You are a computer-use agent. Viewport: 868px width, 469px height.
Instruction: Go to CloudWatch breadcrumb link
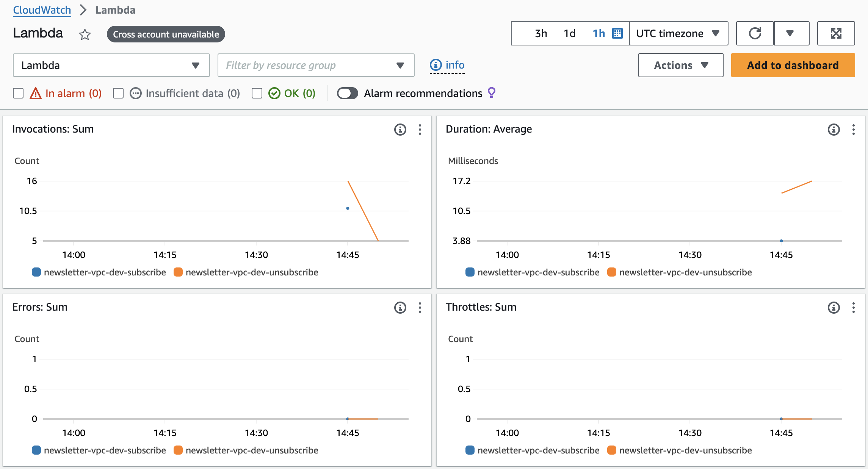(42, 10)
